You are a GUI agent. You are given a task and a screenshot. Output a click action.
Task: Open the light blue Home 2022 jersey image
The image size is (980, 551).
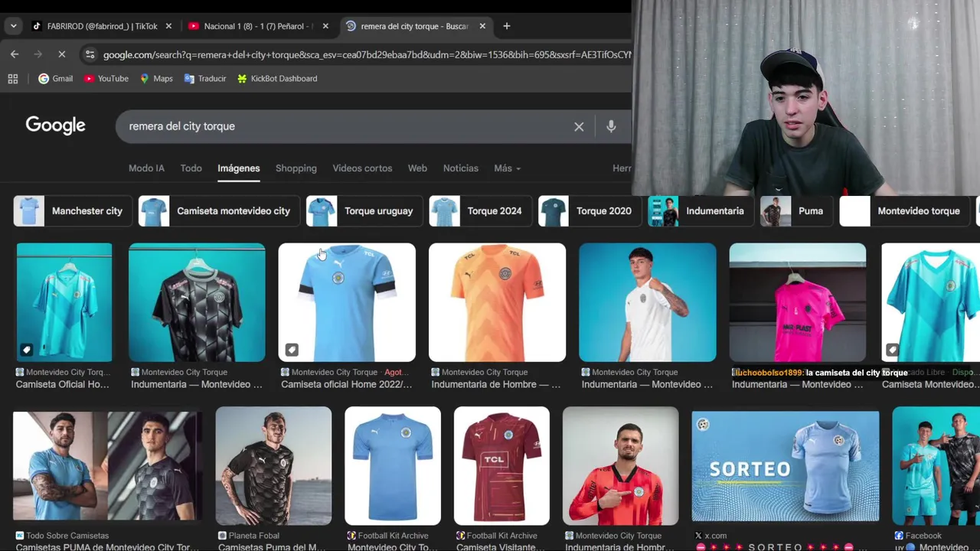pos(347,302)
